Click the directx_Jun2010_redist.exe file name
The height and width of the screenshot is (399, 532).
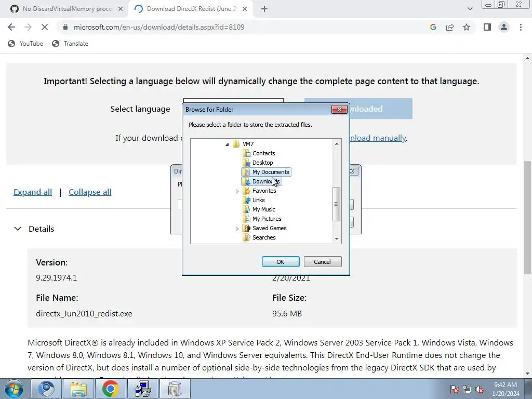pyautogui.click(x=84, y=313)
